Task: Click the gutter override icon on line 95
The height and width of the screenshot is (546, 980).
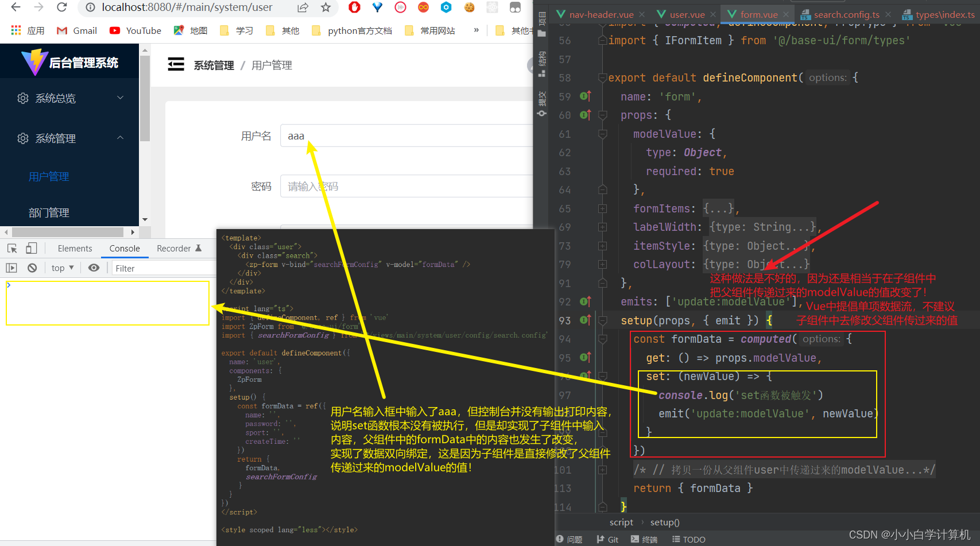Action: pos(585,357)
